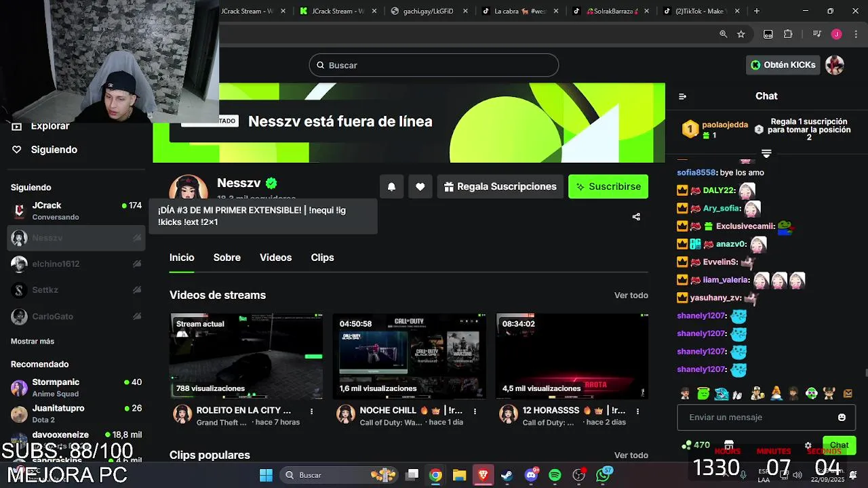The height and width of the screenshot is (488, 868).
Task: Open Windows Start menu
Action: (266, 475)
